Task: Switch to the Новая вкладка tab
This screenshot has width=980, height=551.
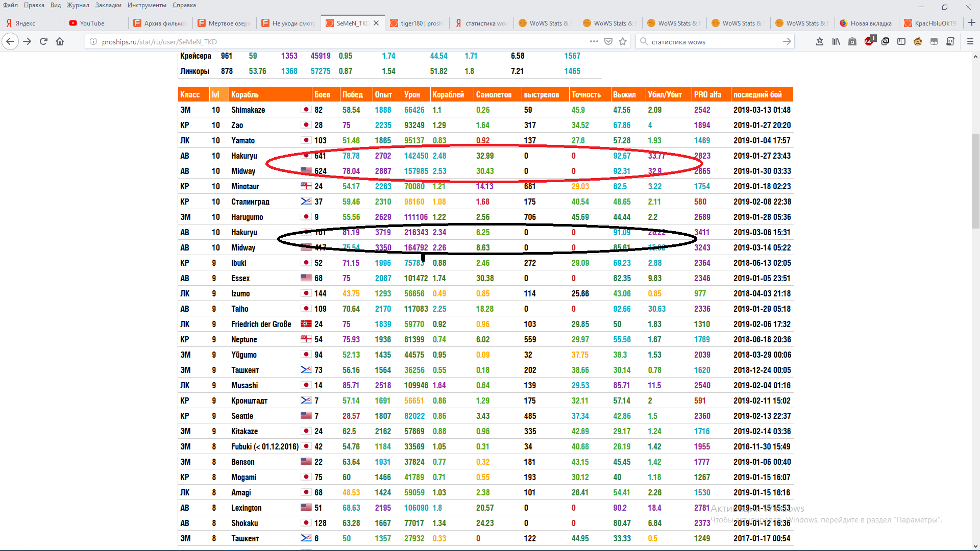Action: coord(867,23)
